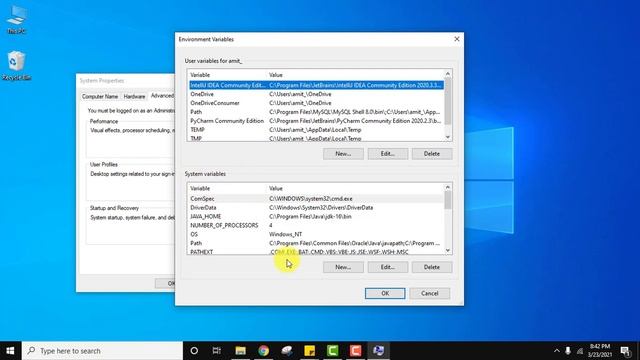Image resolution: width=640 pixels, height=360 pixels.
Task: Select System Properties icon in taskbar
Action: 379,351
